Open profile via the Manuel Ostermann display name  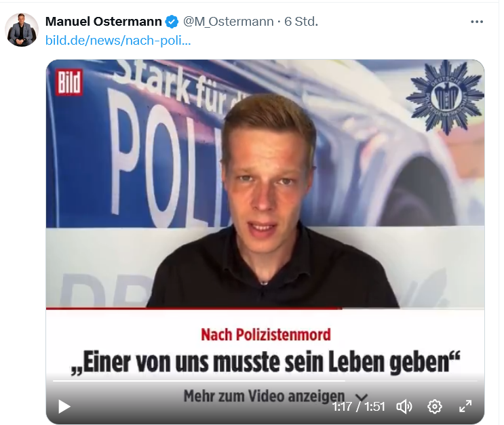tap(104, 22)
